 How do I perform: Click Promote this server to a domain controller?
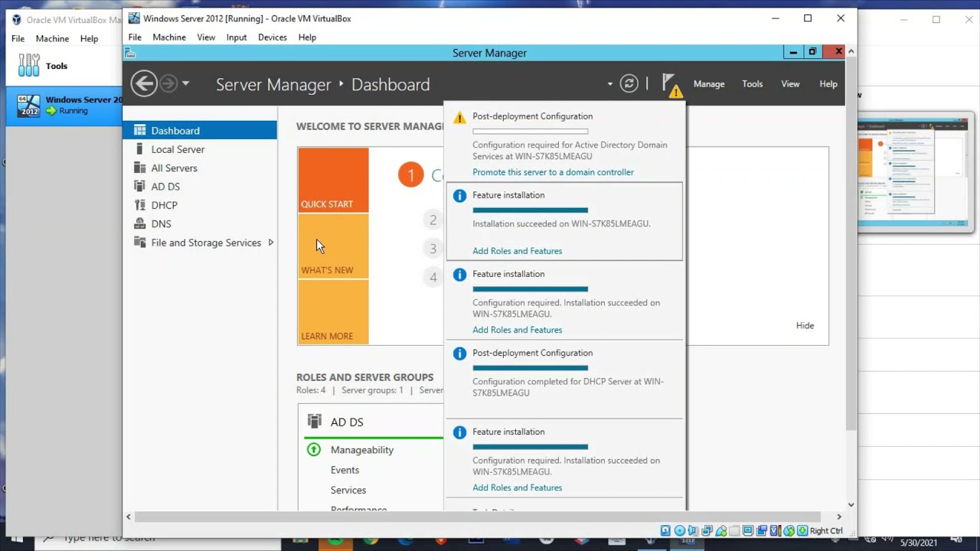pyautogui.click(x=553, y=172)
